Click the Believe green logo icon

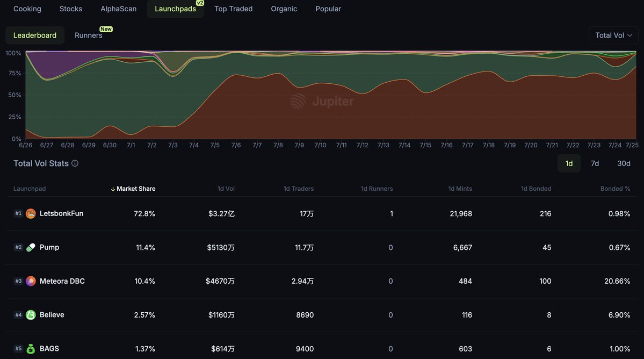point(31,315)
